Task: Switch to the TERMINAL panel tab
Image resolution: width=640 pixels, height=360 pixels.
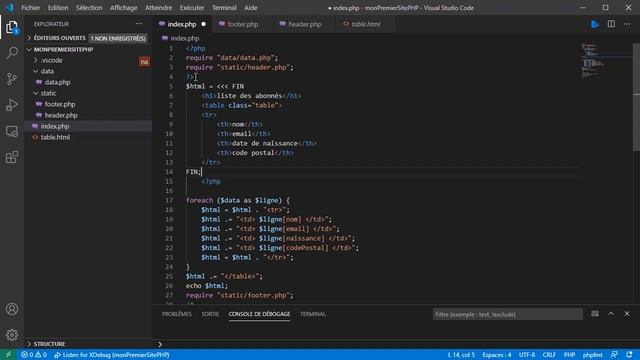Action: click(313, 314)
